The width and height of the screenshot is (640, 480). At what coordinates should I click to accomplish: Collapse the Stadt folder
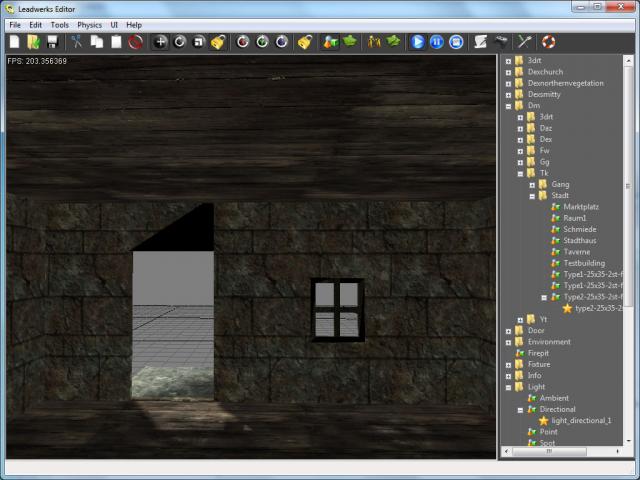tap(532, 195)
